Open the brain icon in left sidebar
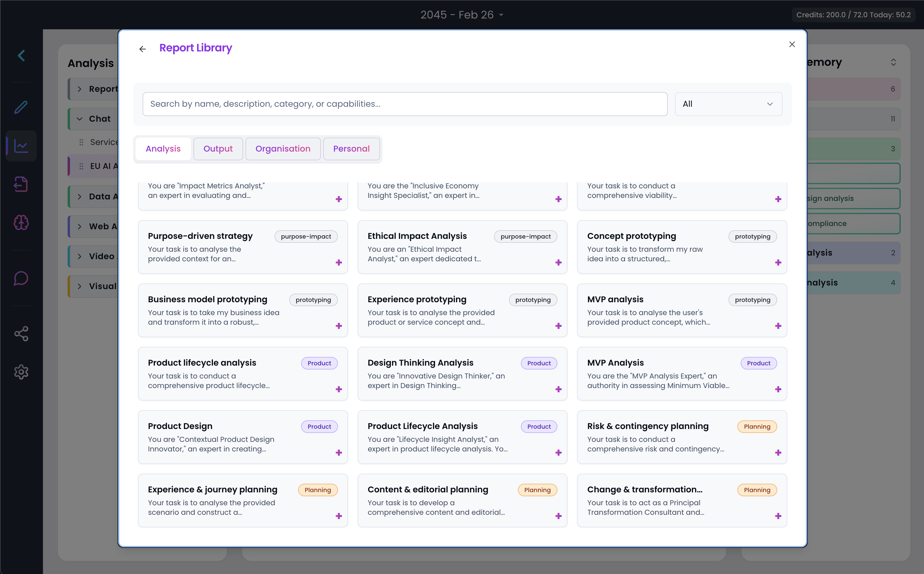The image size is (924, 574). [21, 222]
